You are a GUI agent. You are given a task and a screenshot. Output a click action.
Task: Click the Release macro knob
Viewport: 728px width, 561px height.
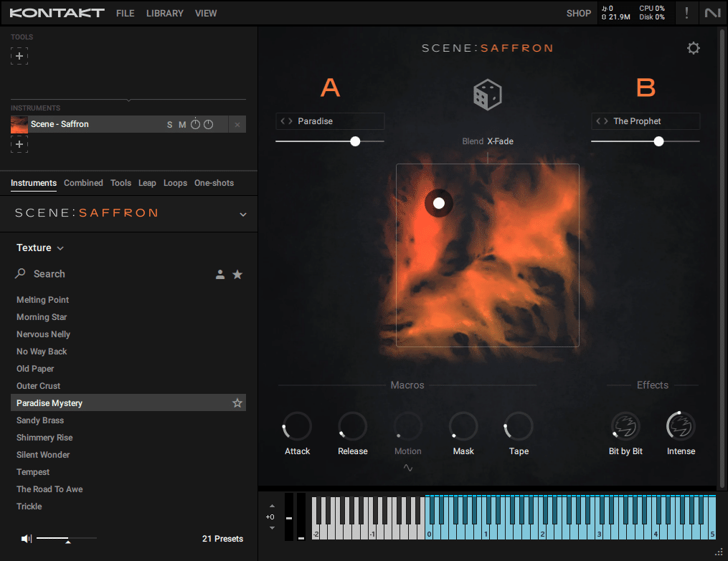(x=352, y=426)
